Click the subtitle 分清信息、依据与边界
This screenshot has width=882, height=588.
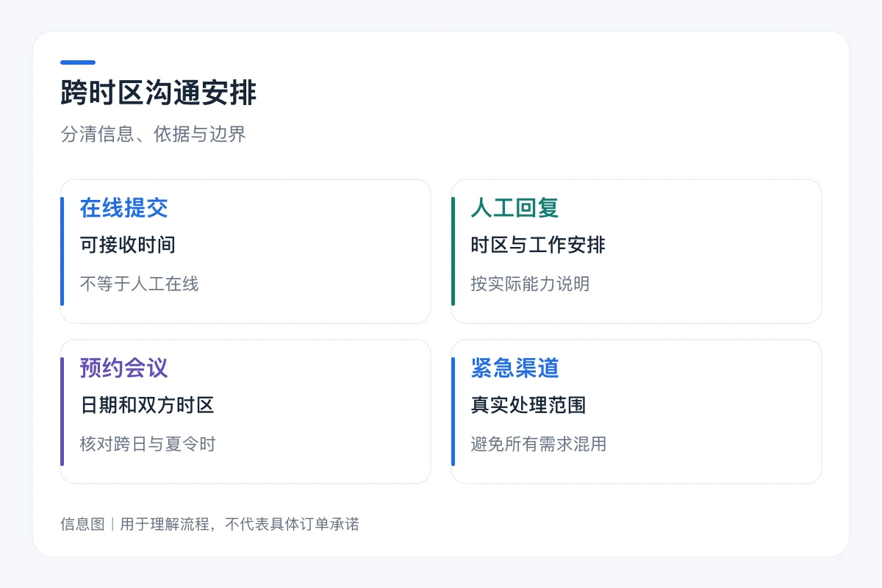[x=153, y=135]
